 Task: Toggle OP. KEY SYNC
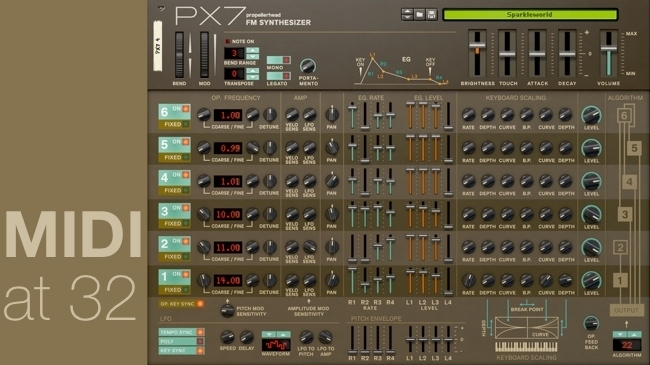(181, 304)
